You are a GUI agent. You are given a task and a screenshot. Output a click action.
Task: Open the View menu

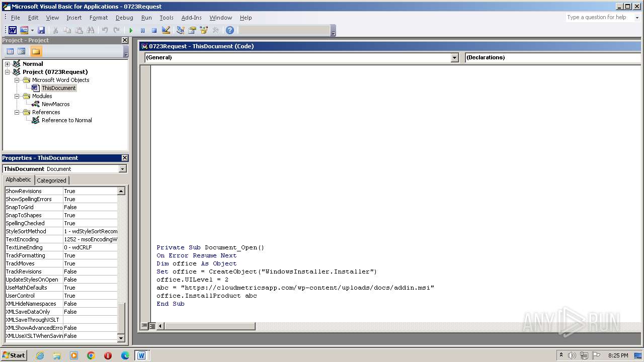tap(52, 18)
